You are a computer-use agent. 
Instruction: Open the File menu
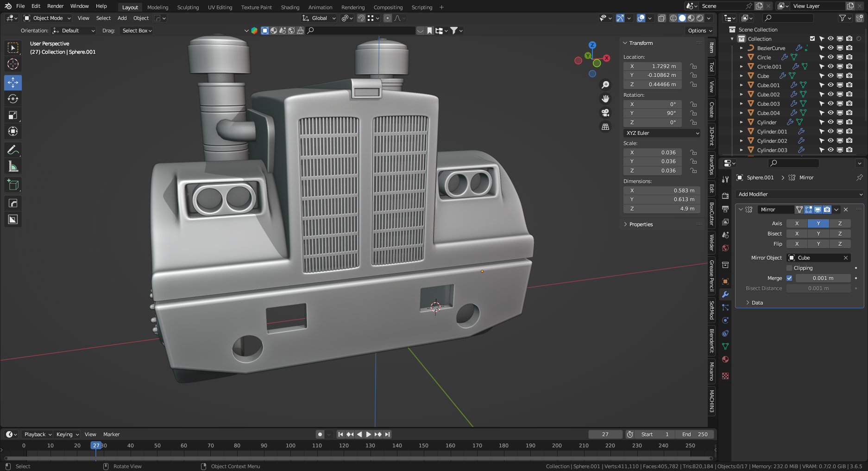pos(20,6)
